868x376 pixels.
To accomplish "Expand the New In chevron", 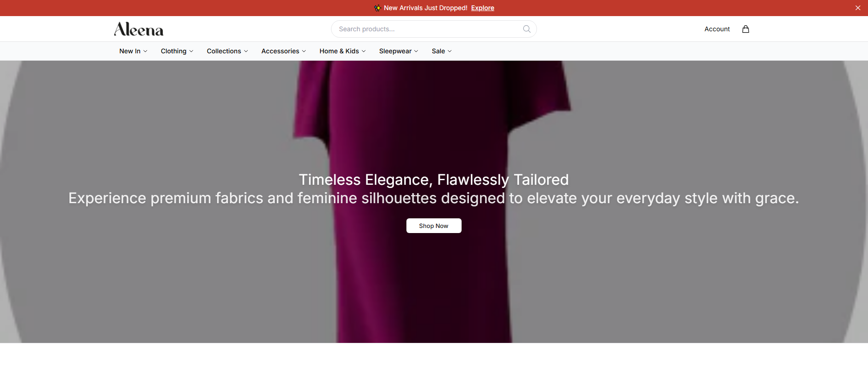I will click(x=145, y=51).
